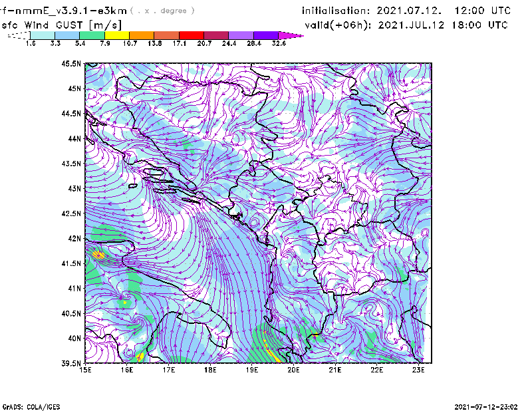Viewport: 532px width, 411px height.
Task: Click the legend value 13.8
Action: 154,43
